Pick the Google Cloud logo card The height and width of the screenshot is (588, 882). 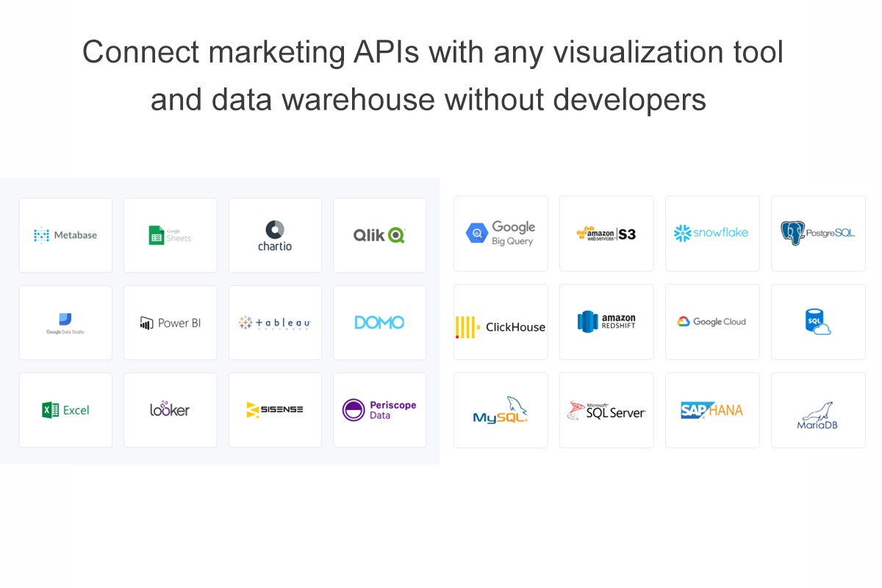click(x=712, y=322)
